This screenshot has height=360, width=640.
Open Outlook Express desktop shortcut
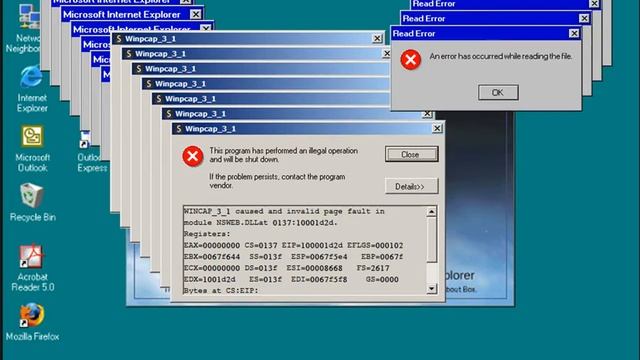pos(91,152)
